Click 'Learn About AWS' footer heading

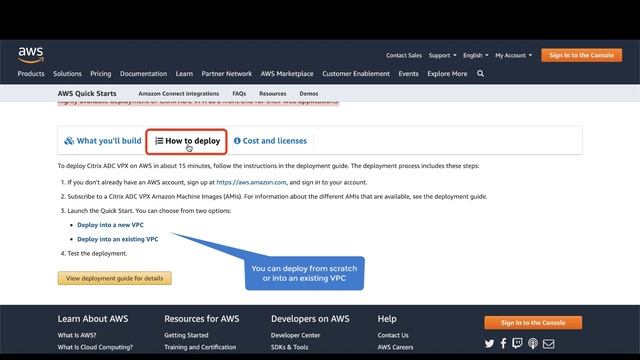(93, 319)
